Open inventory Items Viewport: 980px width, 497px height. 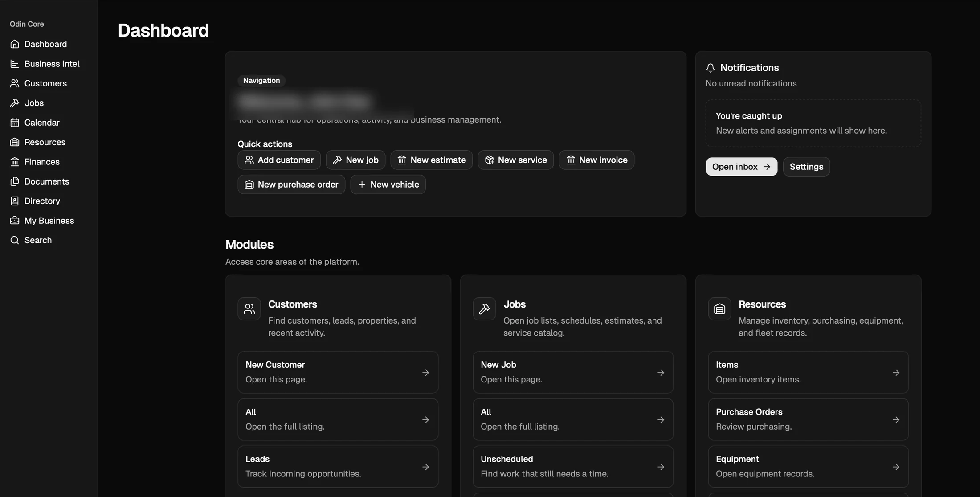808,372
